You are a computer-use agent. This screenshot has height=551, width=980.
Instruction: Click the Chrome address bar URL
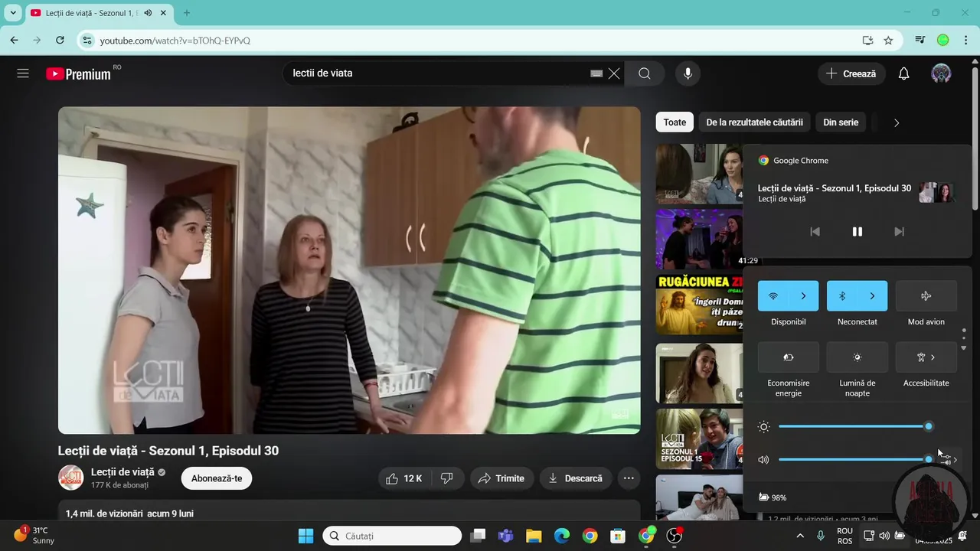[x=175, y=40]
